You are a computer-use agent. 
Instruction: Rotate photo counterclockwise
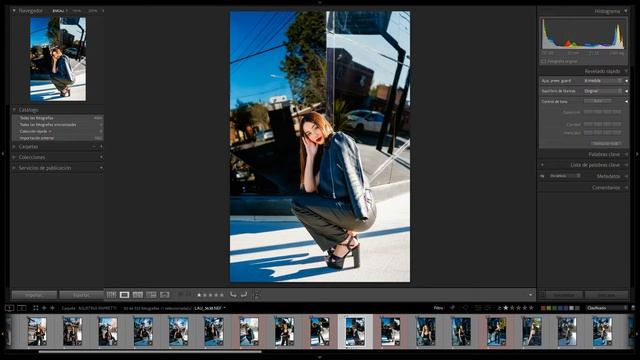[233, 295]
